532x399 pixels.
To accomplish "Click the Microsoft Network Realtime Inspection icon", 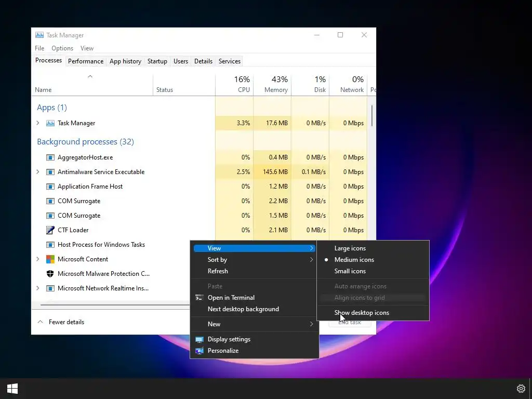I will tap(50, 288).
